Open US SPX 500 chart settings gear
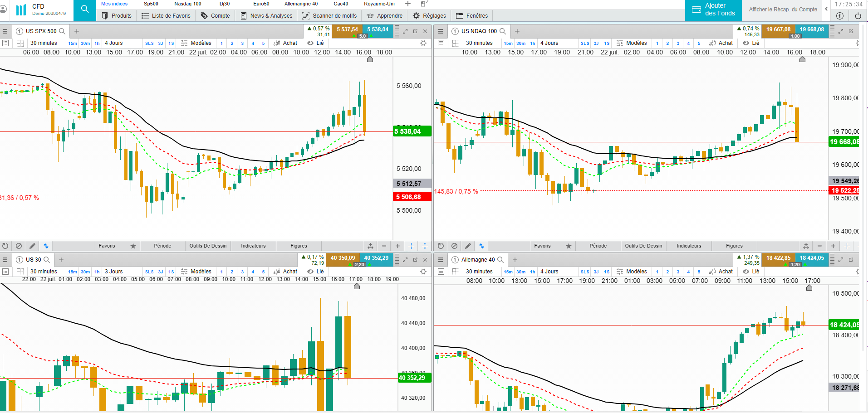 point(423,43)
